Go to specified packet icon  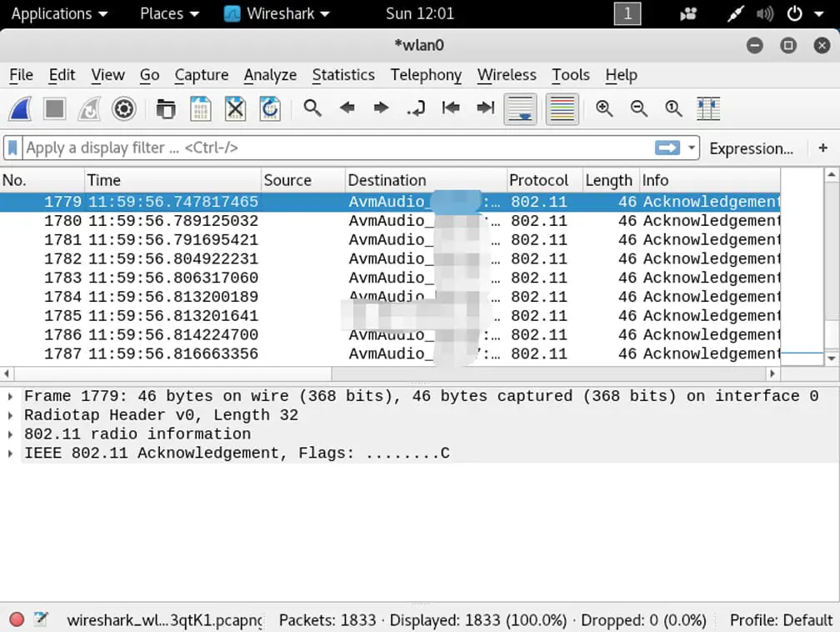pos(416,109)
